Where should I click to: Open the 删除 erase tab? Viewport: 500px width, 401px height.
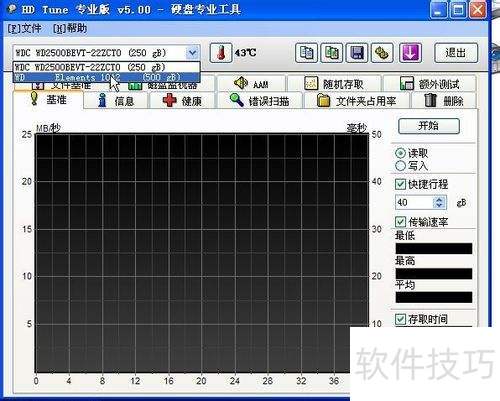pos(444,101)
